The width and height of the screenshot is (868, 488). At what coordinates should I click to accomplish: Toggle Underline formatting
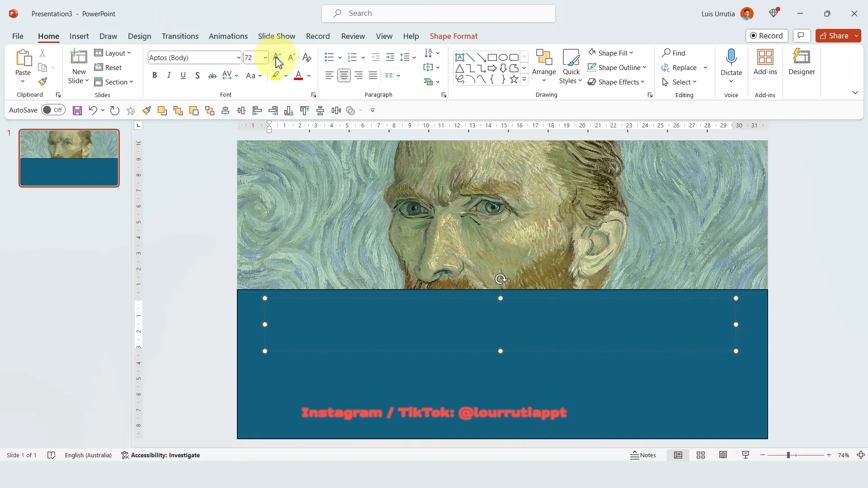point(183,75)
